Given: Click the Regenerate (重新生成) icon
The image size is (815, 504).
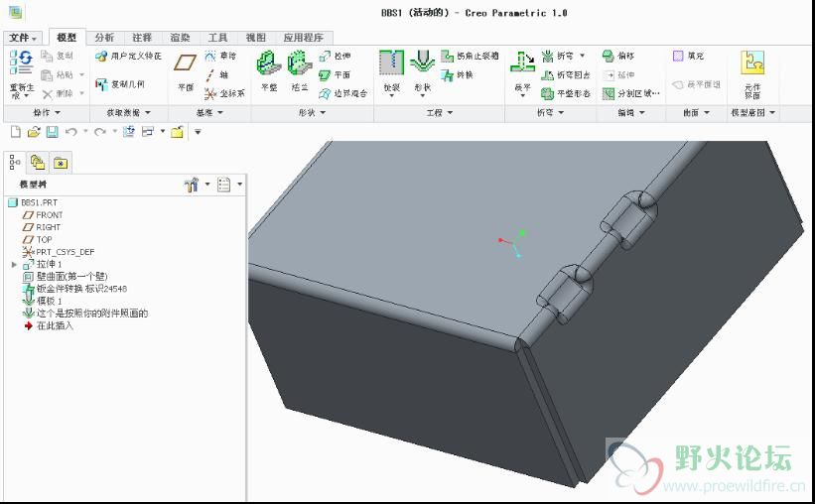Looking at the screenshot, I should click(21, 63).
